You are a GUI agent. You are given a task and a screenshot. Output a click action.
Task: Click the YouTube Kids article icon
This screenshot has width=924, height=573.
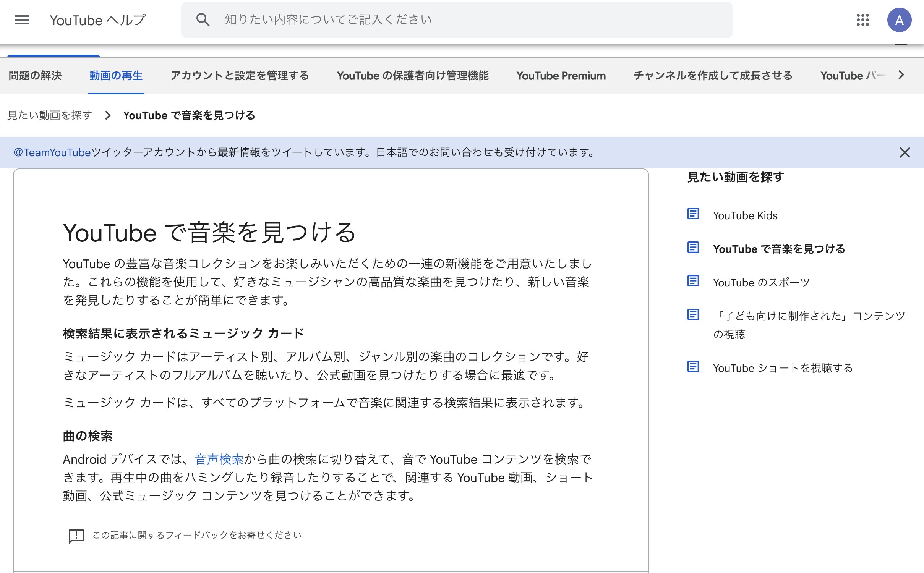(x=693, y=214)
